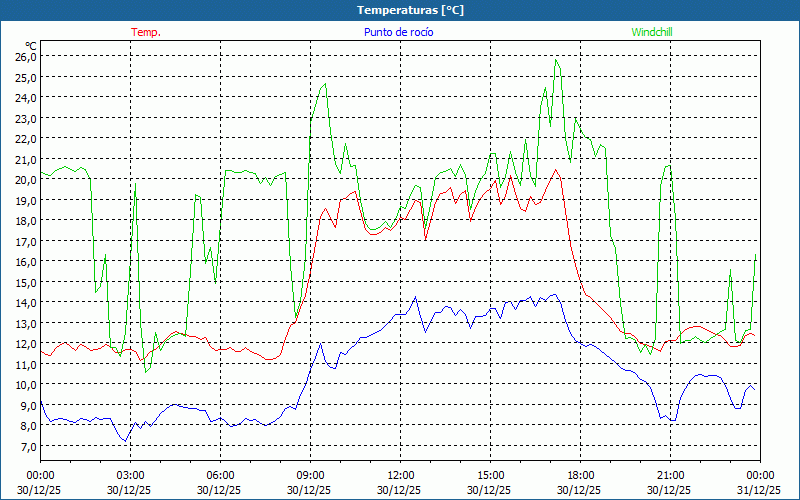Viewport: 800px width, 500px height.
Task: Select the 21:00 time axis label
Action: (671, 475)
